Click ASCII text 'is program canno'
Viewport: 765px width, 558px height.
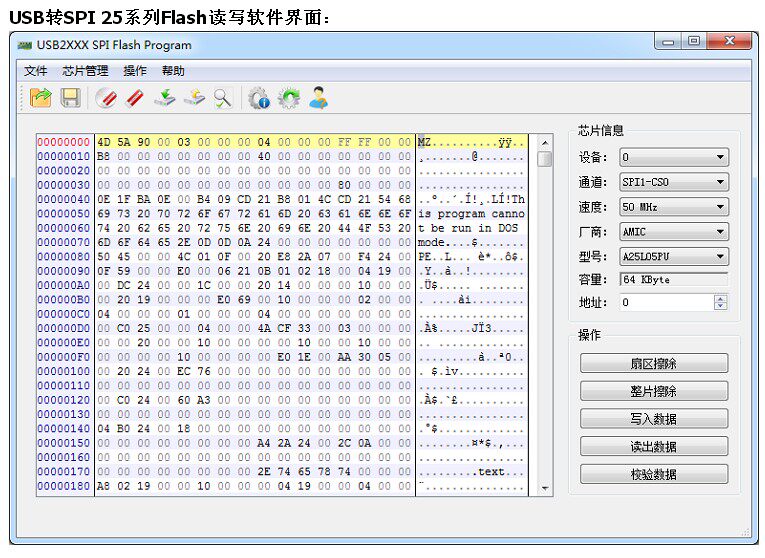471,214
